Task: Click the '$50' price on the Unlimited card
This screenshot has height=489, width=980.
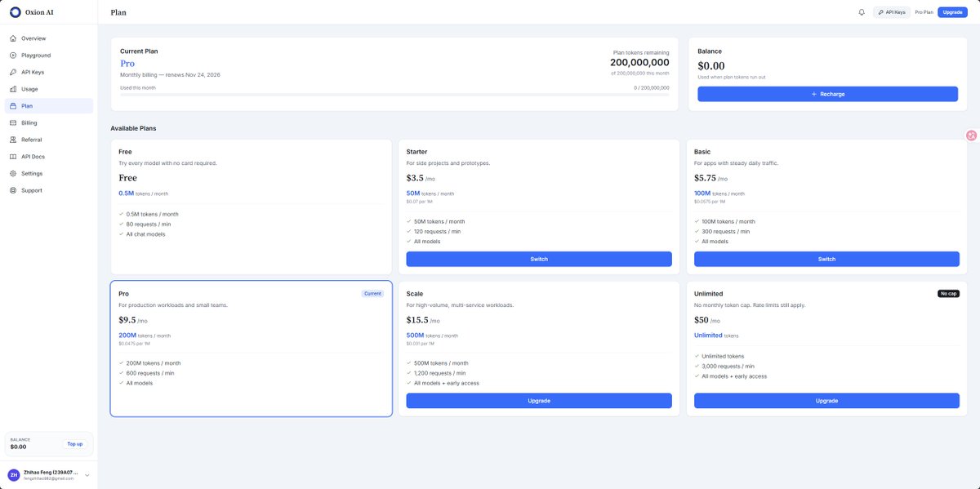Action: (702, 320)
